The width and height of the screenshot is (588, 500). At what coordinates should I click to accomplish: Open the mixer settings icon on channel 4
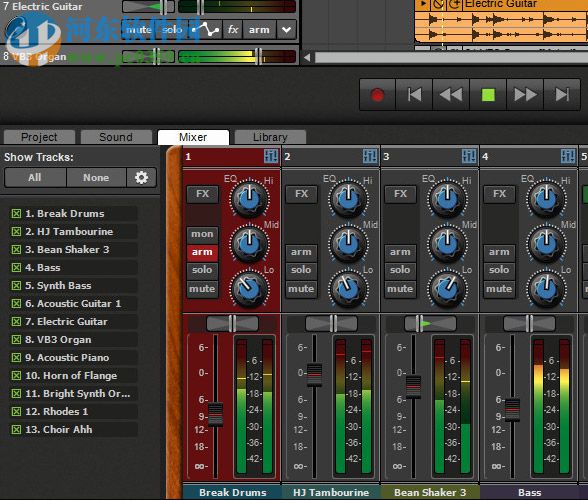click(x=568, y=156)
